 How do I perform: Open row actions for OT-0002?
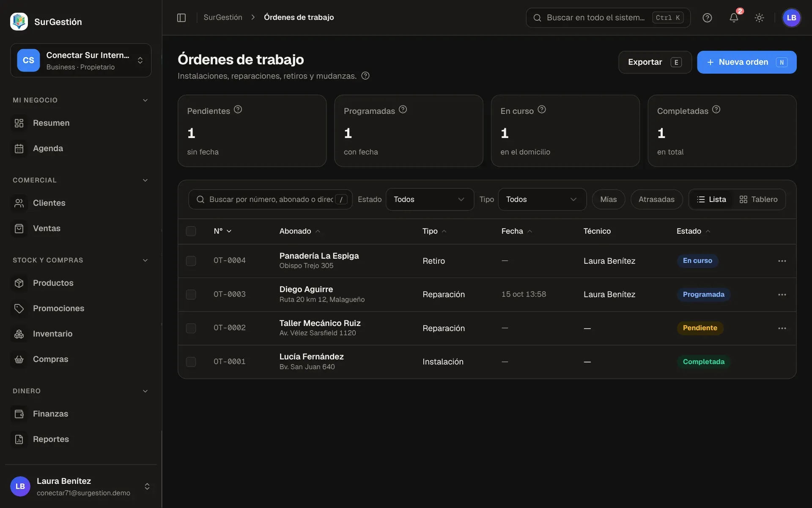tap(782, 328)
